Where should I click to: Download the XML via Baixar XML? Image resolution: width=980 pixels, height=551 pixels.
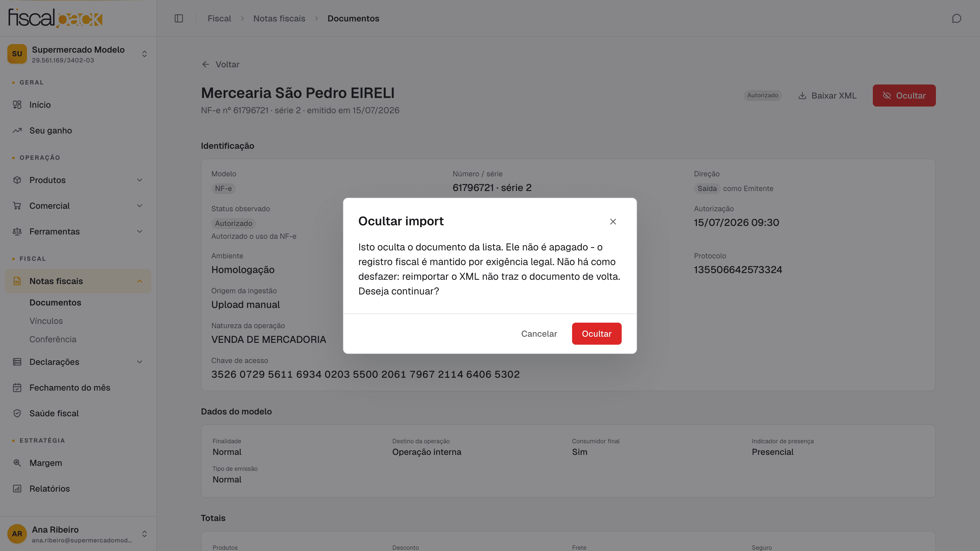[x=827, y=96]
